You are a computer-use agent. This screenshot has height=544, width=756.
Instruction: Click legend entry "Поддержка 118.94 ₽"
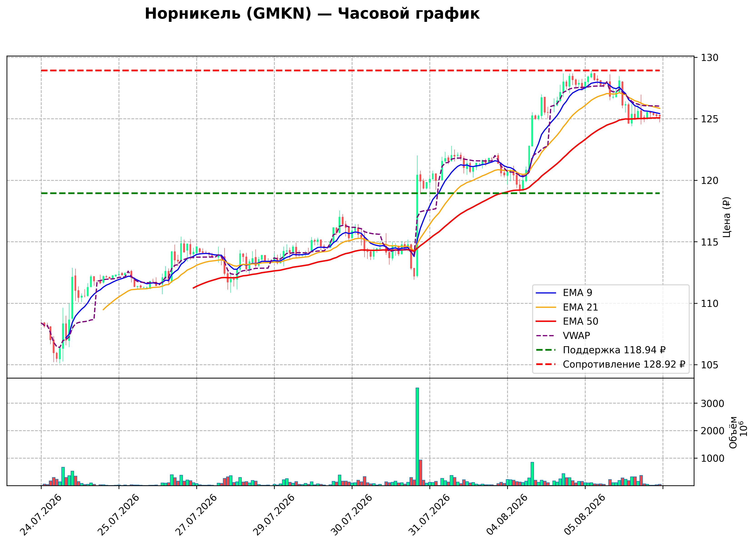click(x=601, y=350)
